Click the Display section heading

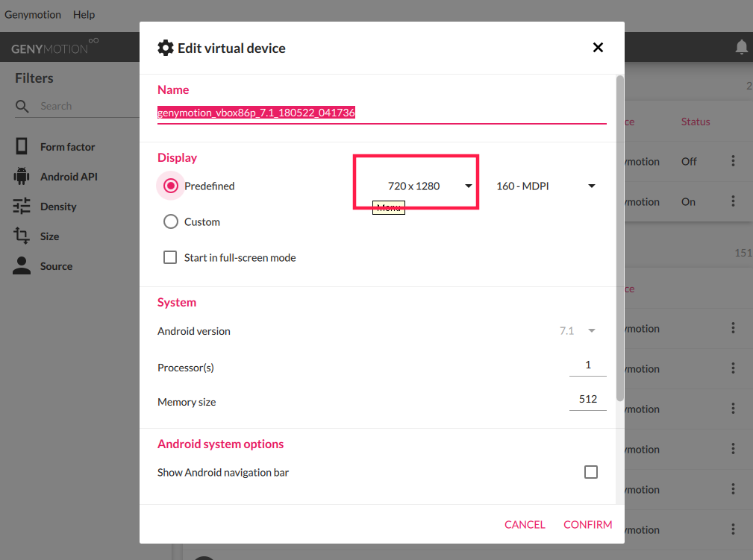177,158
